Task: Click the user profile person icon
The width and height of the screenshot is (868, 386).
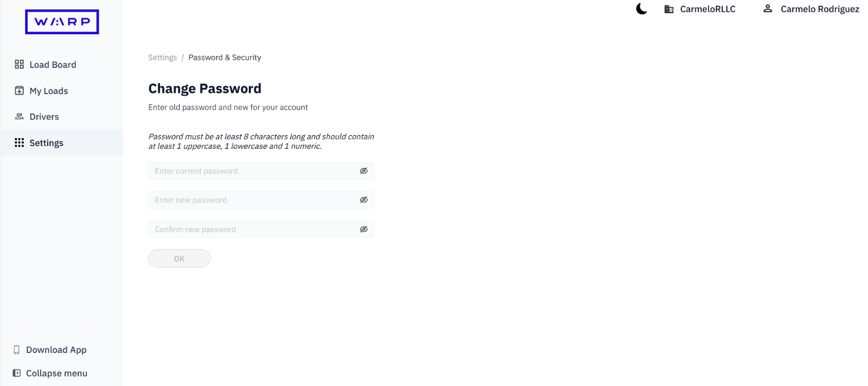Action: (768, 9)
